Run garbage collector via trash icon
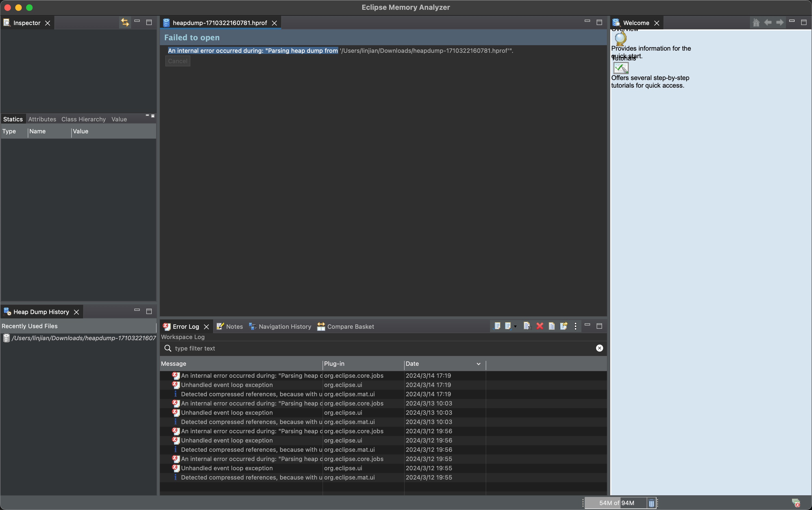 651,503
